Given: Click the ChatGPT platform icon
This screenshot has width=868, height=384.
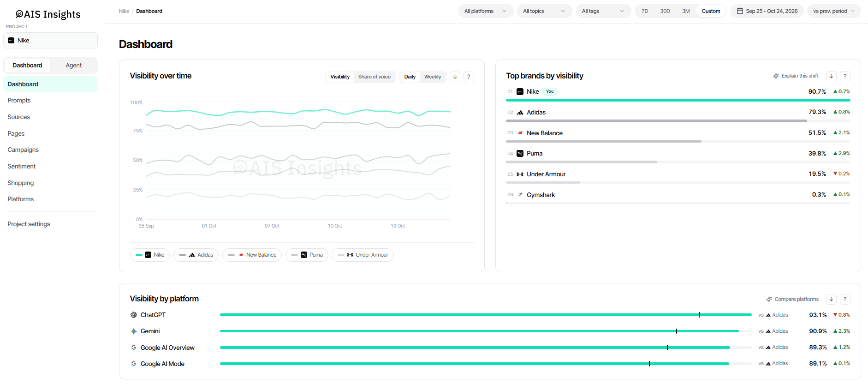Looking at the screenshot, I should (134, 315).
